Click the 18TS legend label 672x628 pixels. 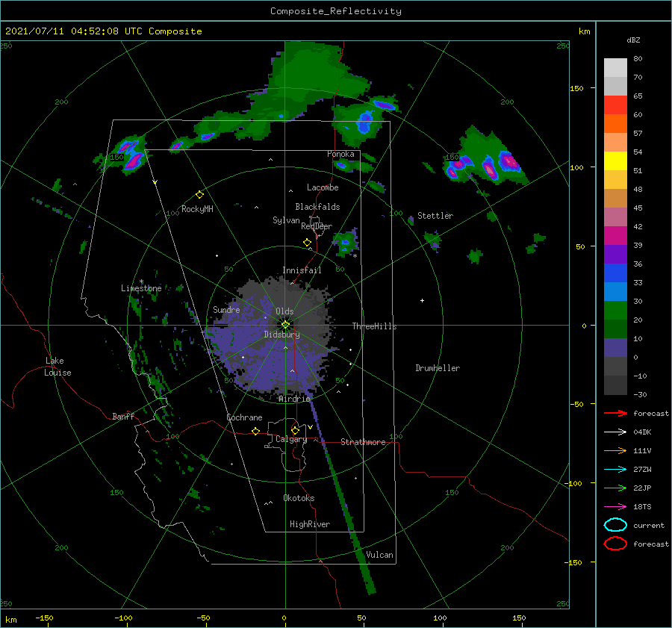pos(642,507)
